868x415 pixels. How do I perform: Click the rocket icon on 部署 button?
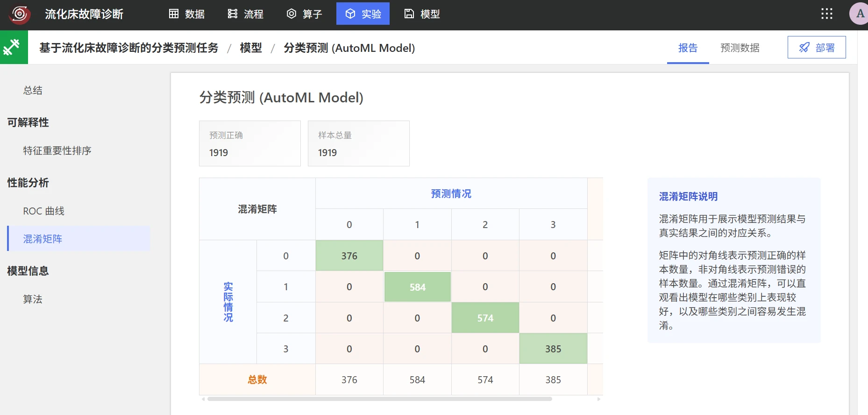click(804, 48)
